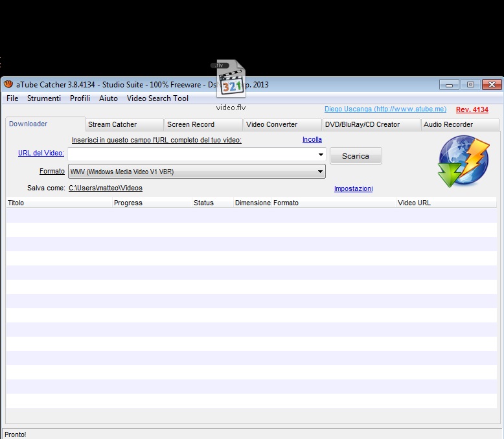
Task: Expand the URL del Video dropdown arrow
Action: click(321, 155)
